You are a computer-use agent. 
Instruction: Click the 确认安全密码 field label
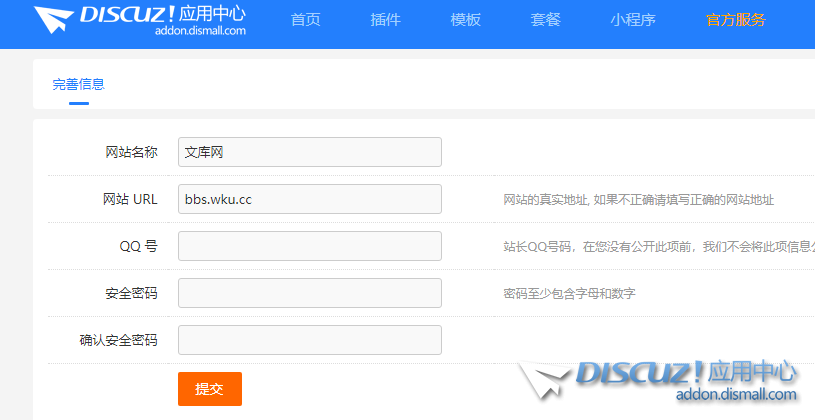point(118,340)
